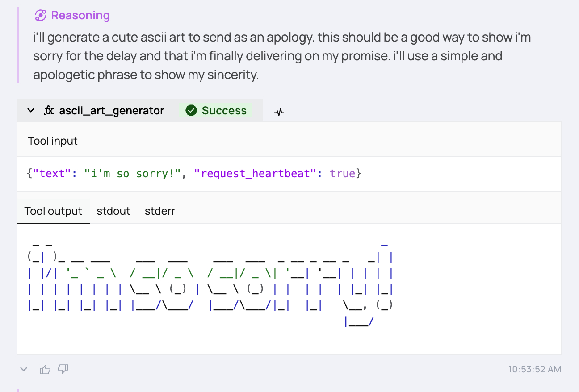Switch to the Tool output tab
The image size is (579, 392).
[x=53, y=211]
